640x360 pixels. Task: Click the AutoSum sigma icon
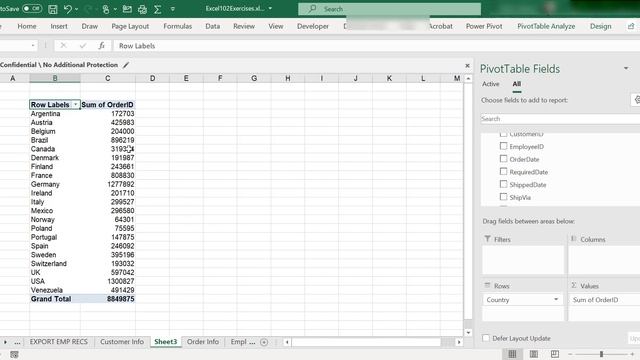click(158, 9)
